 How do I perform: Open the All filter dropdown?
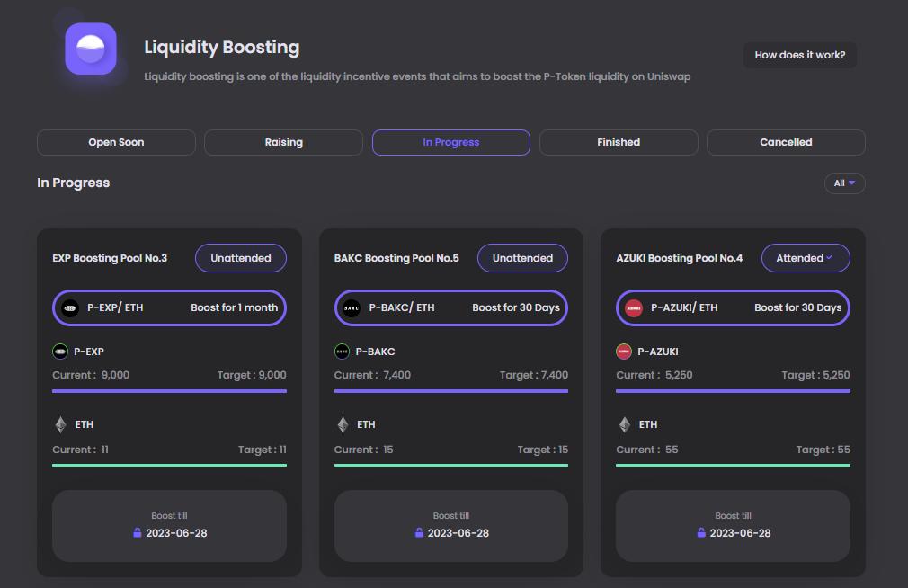(x=844, y=183)
